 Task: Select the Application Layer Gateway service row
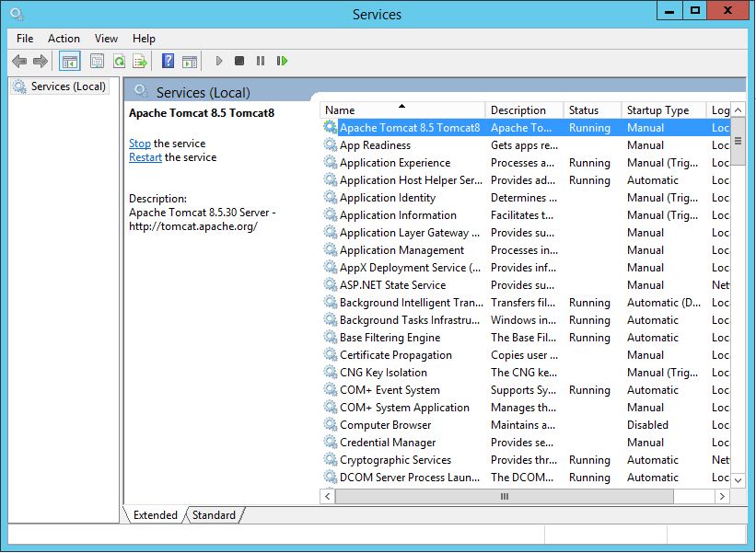coord(526,233)
